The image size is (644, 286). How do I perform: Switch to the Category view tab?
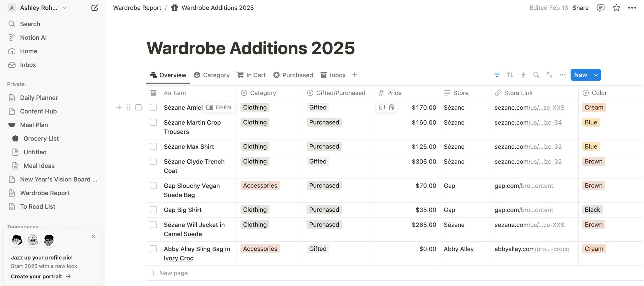(212, 75)
